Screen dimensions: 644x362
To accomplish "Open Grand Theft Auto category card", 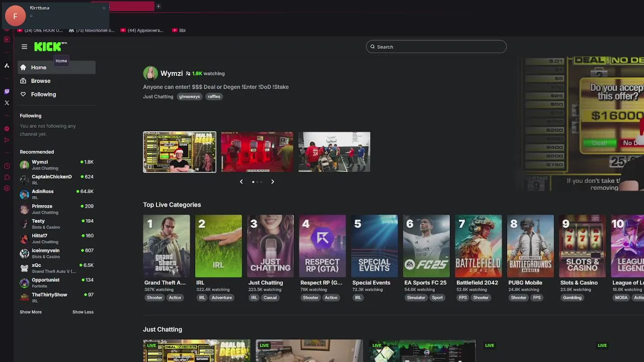I will [167, 246].
